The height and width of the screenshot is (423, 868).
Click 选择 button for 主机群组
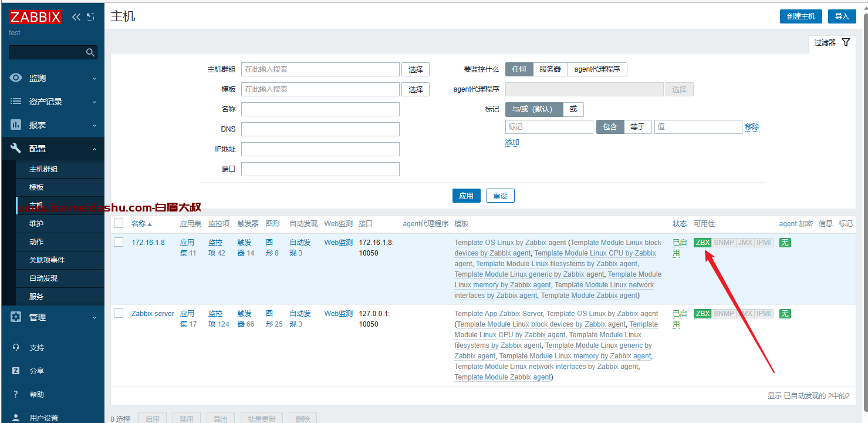pyautogui.click(x=416, y=69)
